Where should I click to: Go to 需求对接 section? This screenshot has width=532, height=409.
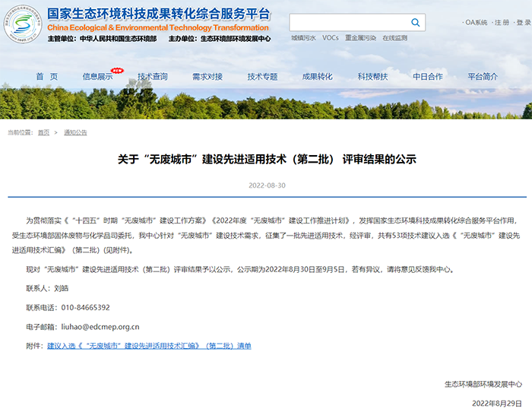tap(207, 77)
